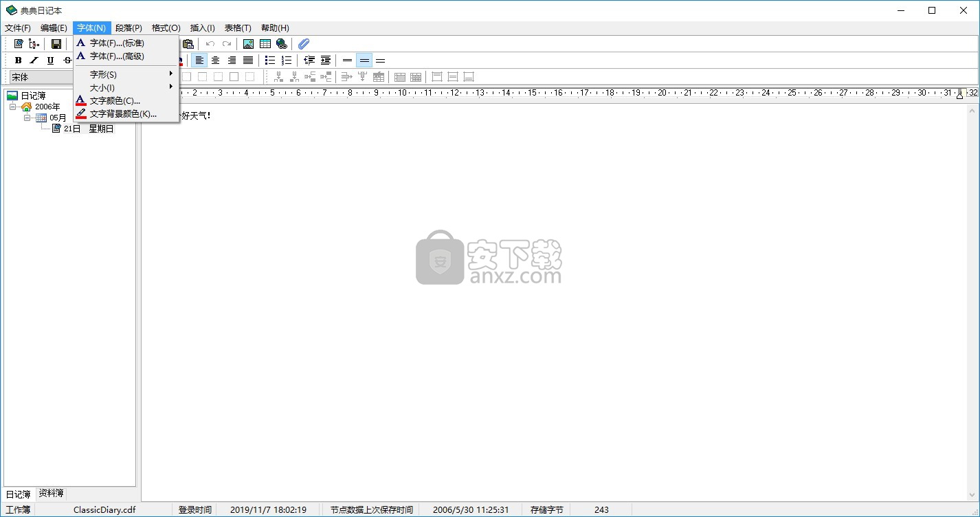
Task: Choose 文字颜色(C)... text color
Action: click(x=126, y=101)
